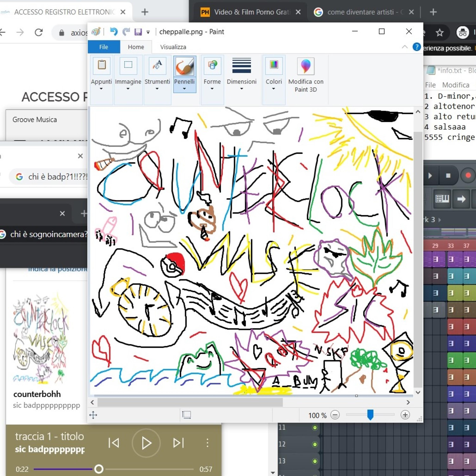Play the traccia 1 song

pyautogui.click(x=146, y=443)
